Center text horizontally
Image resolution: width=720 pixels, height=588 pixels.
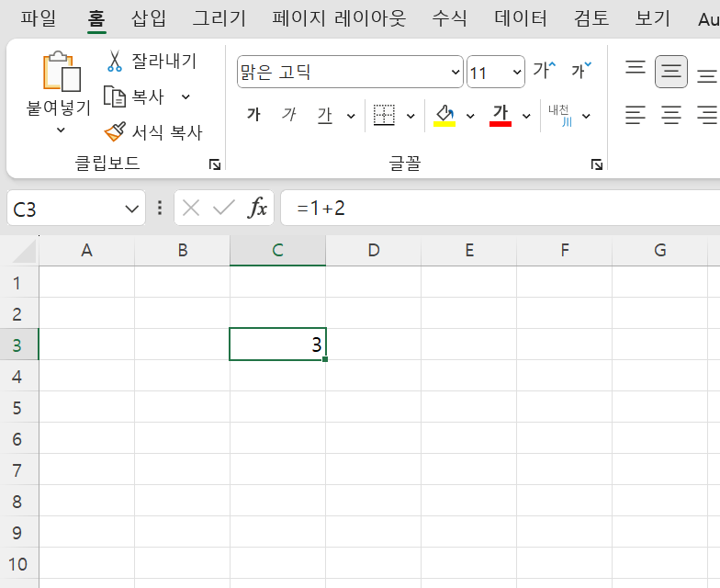click(671, 115)
